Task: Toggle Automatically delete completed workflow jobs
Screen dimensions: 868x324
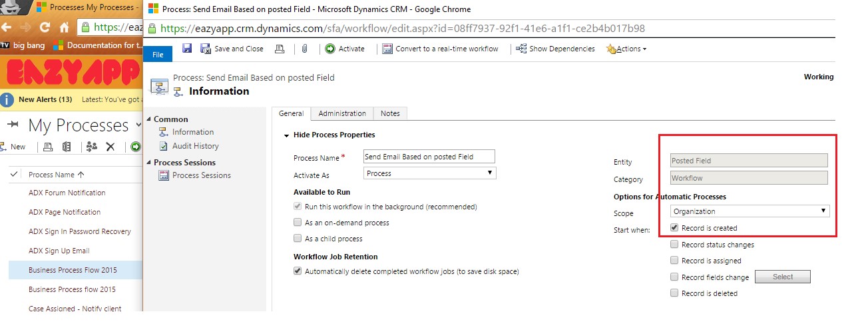Action: click(298, 271)
